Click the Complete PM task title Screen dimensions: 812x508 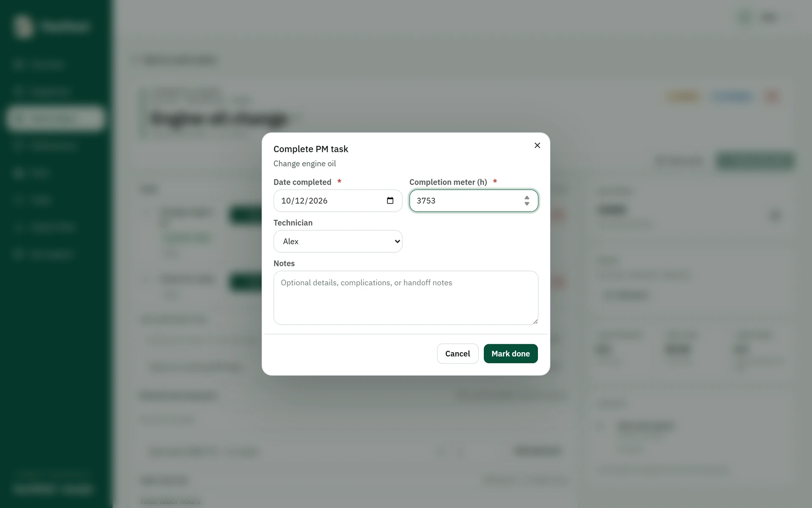click(311, 149)
